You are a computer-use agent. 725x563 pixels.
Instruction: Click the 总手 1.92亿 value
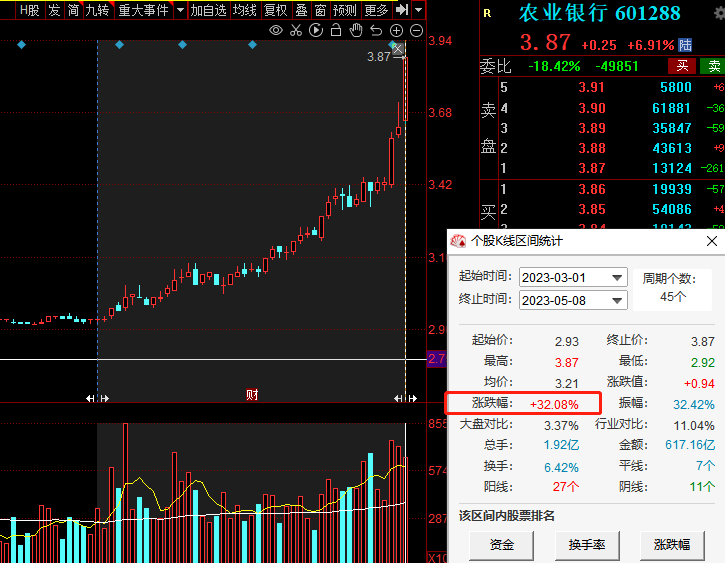pyautogui.click(x=561, y=445)
